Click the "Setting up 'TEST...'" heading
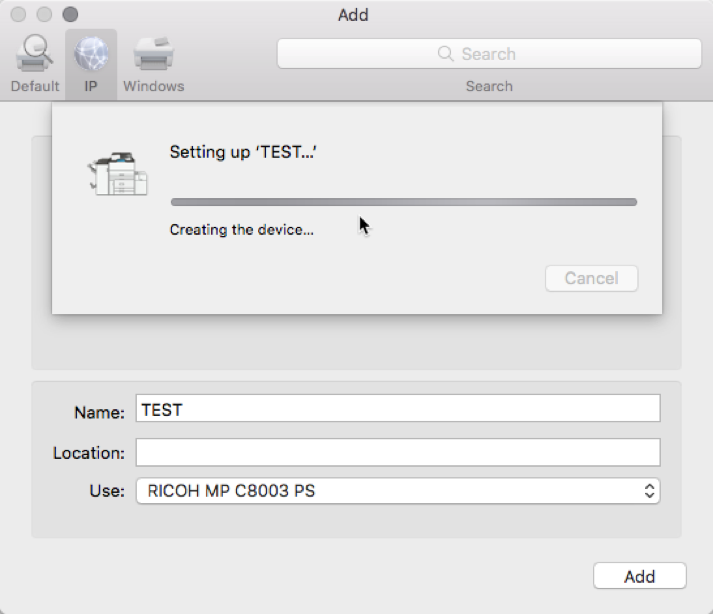The image size is (714, 614). [x=243, y=152]
